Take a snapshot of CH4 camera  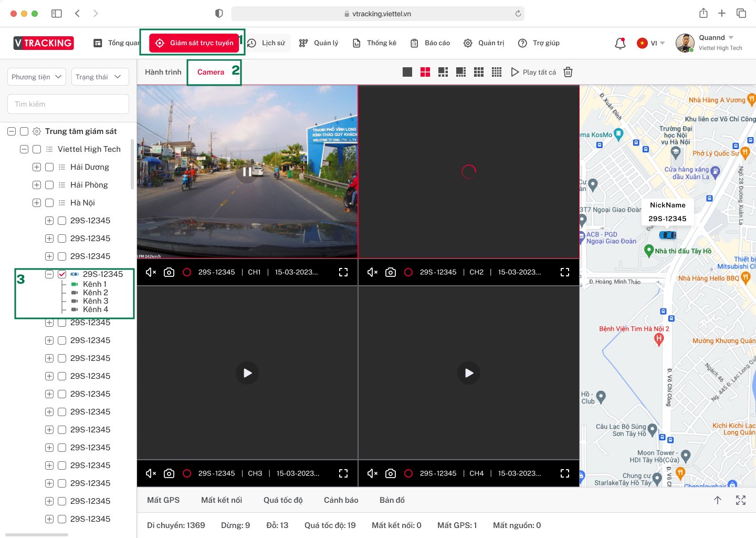[x=391, y=473]
